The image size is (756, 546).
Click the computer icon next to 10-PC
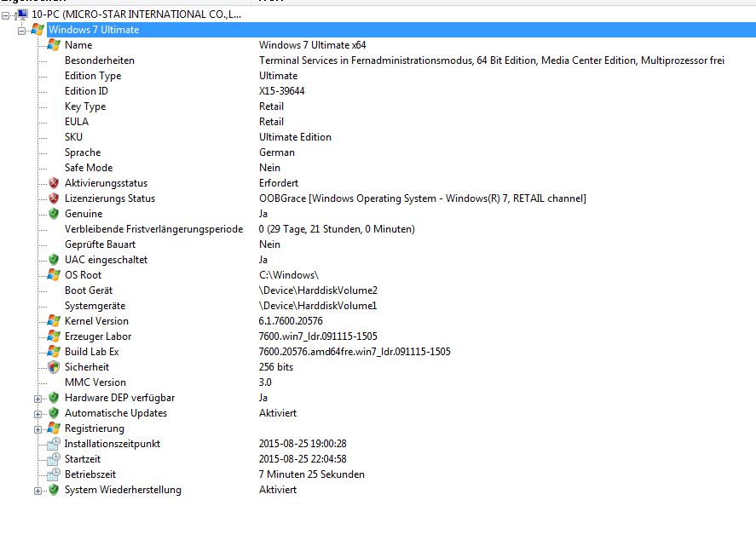coord(21,15)
